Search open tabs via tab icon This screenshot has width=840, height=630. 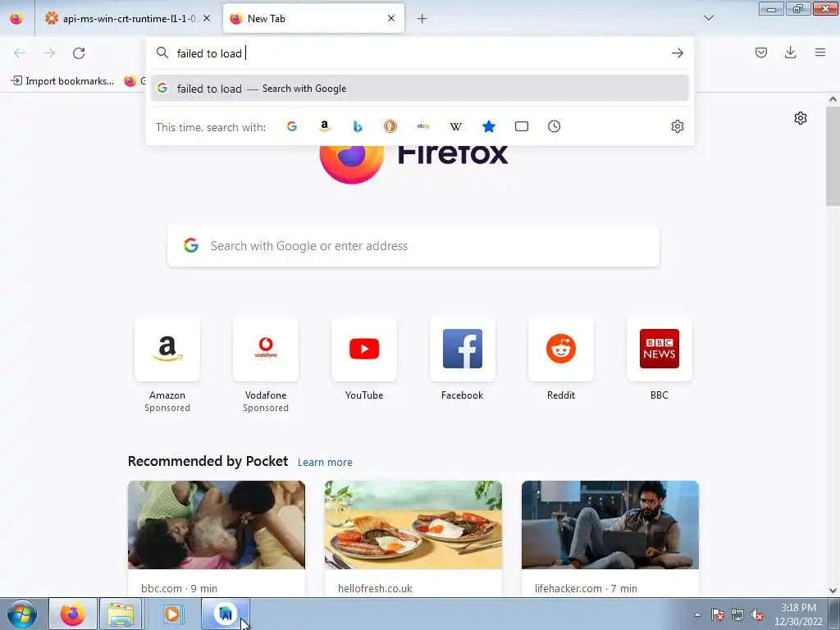click(521, 126)
